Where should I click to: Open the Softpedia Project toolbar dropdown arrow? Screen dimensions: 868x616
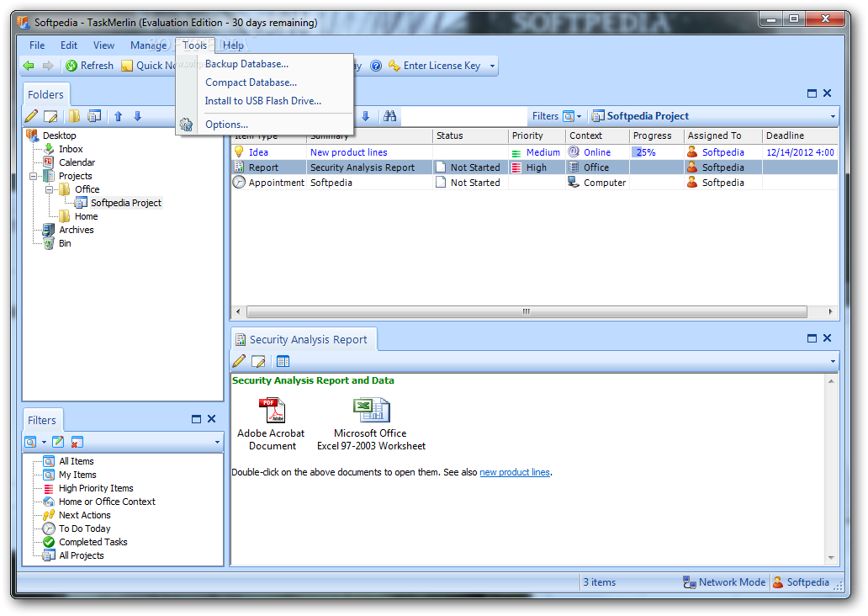pyautogui.click(x=833, y=116)
